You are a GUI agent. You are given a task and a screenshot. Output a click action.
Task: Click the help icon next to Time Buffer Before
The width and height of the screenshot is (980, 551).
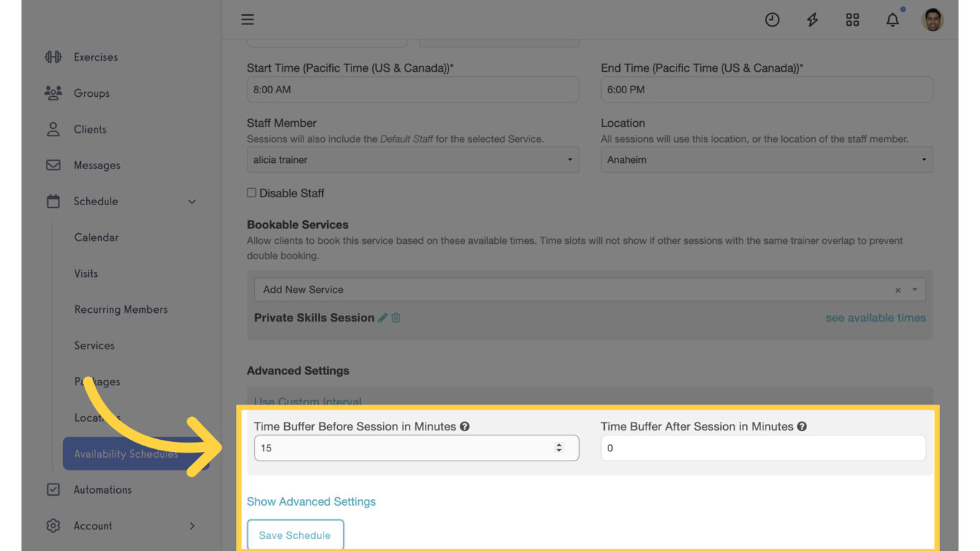pyautogui.click(x=465, y=425)
